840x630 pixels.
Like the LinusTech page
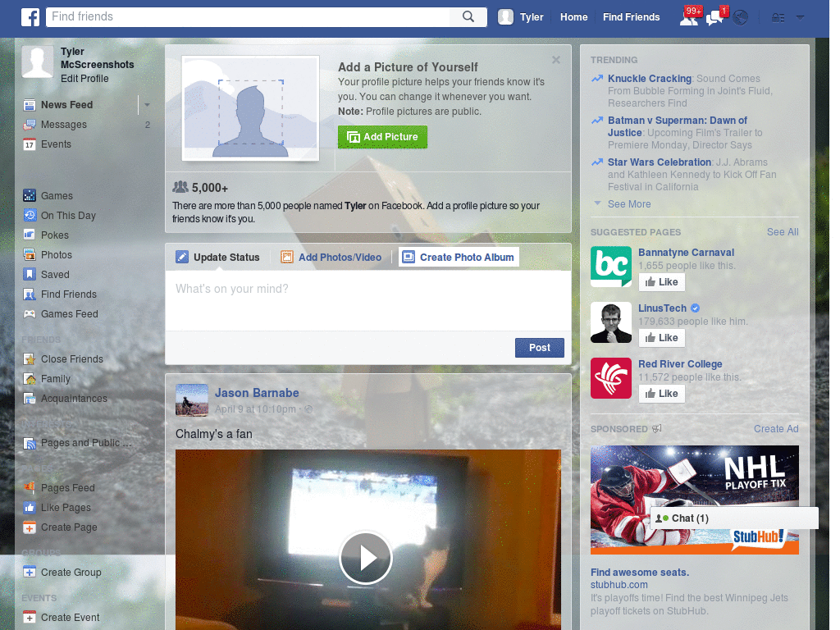coord(662,338)
